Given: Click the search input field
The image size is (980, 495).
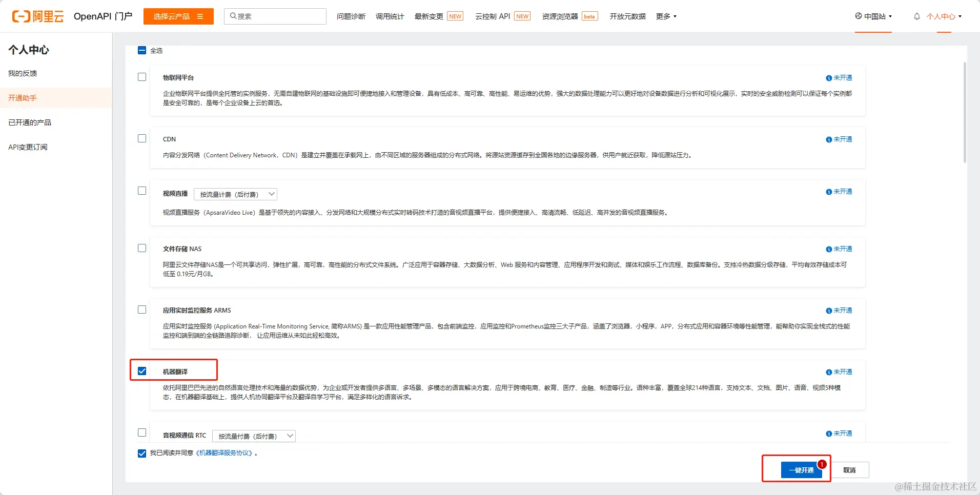Looking at the screenshot, I should (x=275, y=16).
